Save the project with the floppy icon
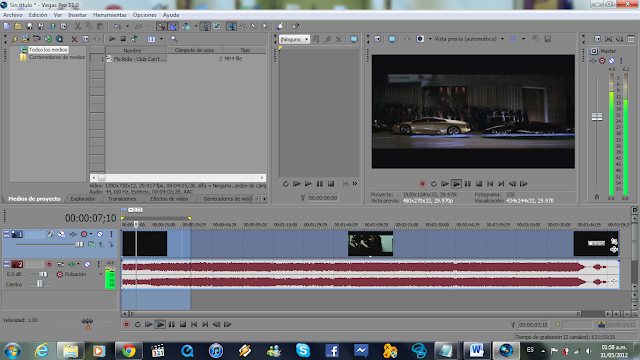640x360 pixels. (29, 26)
